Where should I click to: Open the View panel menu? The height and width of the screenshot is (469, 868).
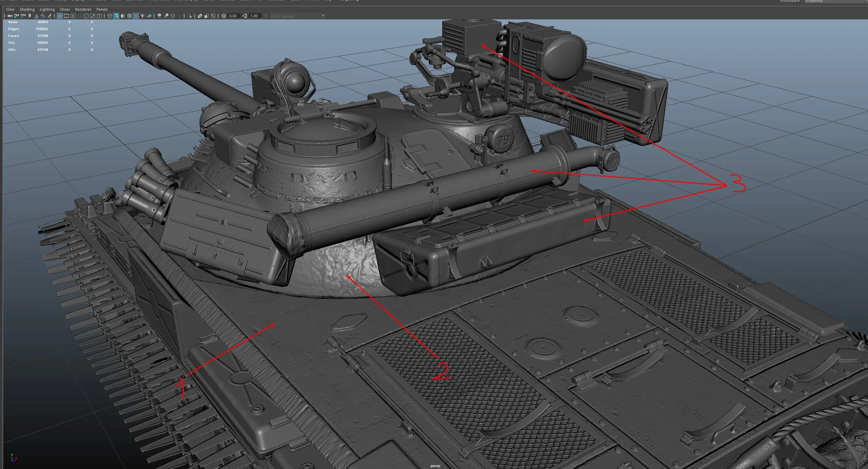click(x=10, y=9)
